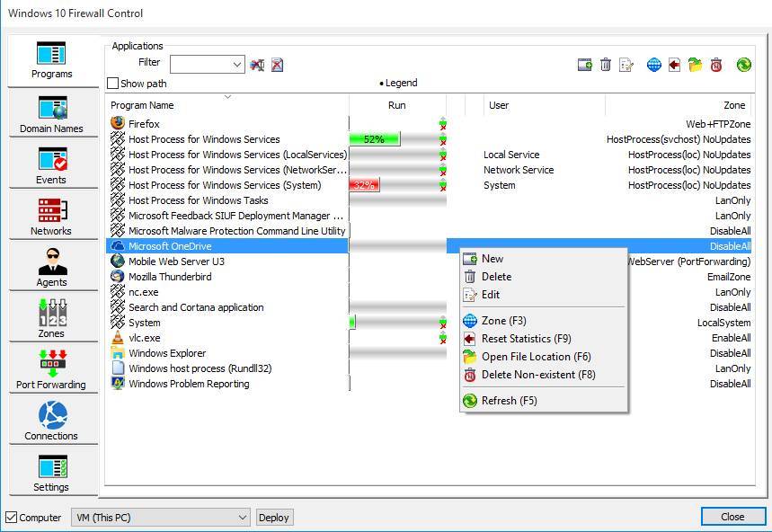Select Reset Statistics (F9) in context menu
This screenshot has width=772, height=532.
click(526, 339)
